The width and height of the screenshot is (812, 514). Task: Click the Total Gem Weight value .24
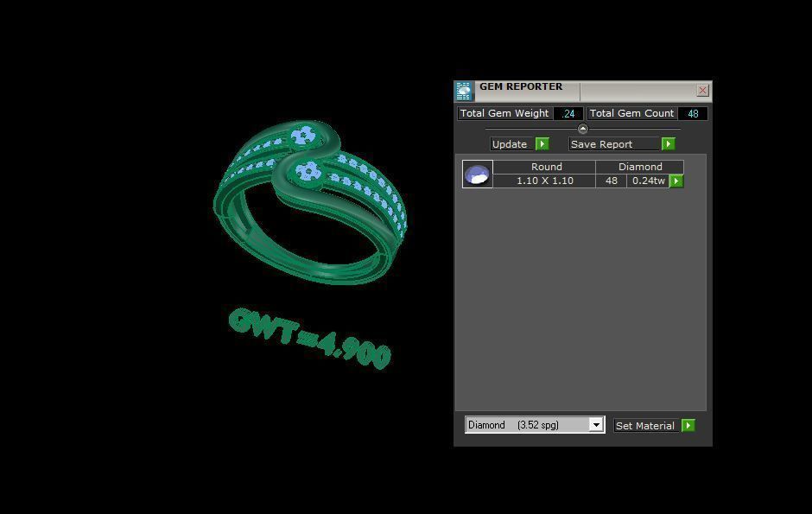click(568, 114)
